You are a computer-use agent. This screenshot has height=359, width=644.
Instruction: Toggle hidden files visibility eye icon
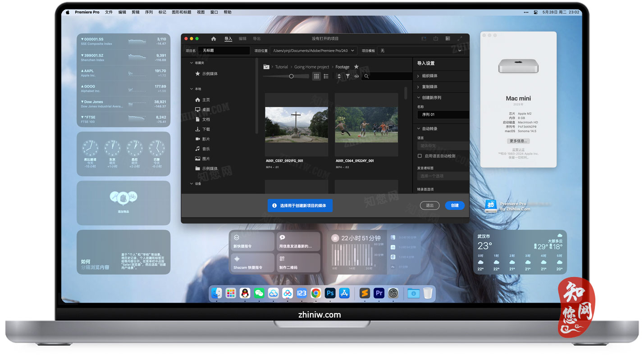(x=356, y=77)
